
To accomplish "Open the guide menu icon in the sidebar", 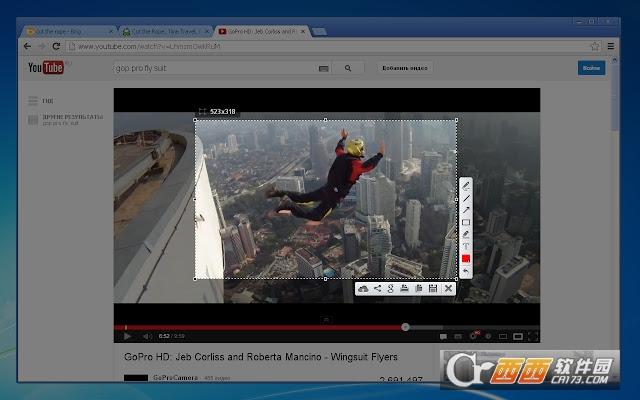I will (x=33, y=100).
